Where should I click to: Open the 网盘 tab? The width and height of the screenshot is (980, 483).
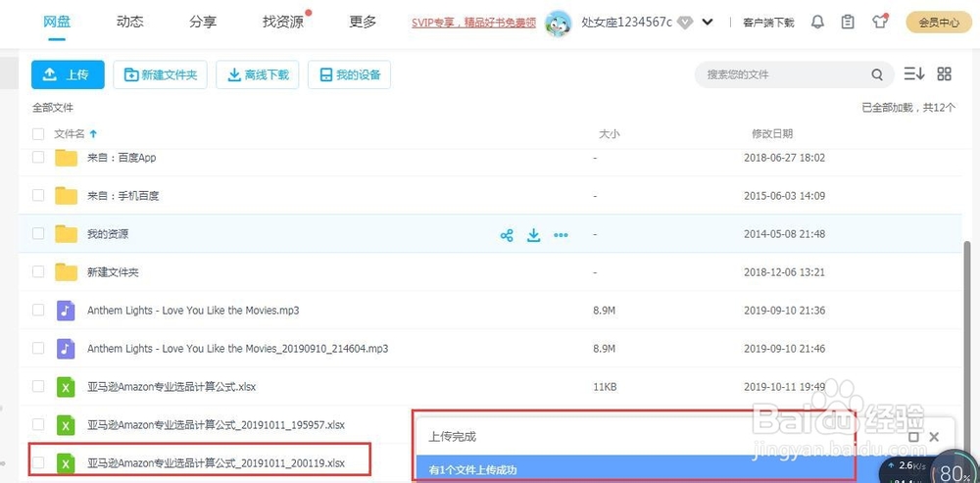[57, 22]
